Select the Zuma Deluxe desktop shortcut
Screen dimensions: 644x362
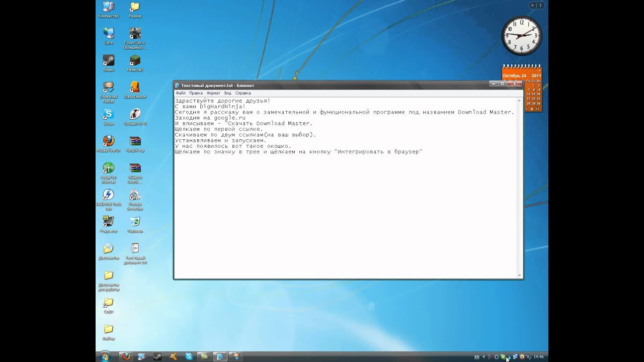(135, 90)
